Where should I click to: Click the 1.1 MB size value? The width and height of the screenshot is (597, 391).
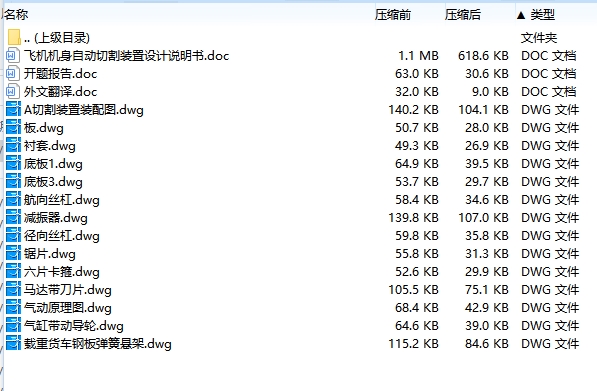coord(418,56)
